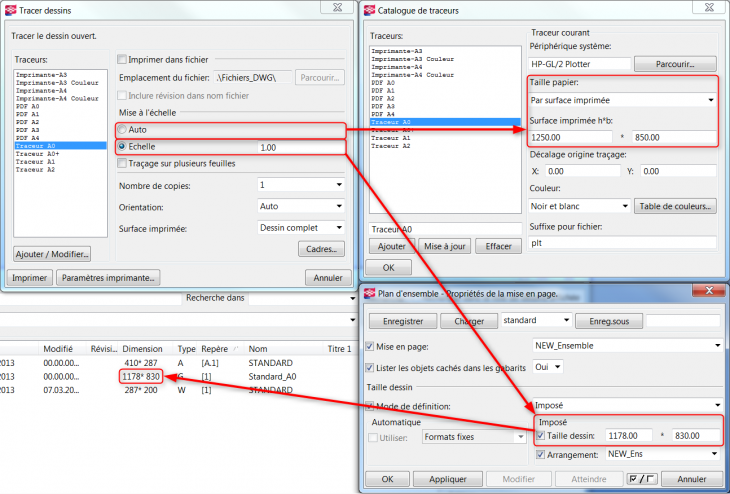Screen dimensions: 730x494
Task: Click the Charger button
Action: click(x=469, y=321)
